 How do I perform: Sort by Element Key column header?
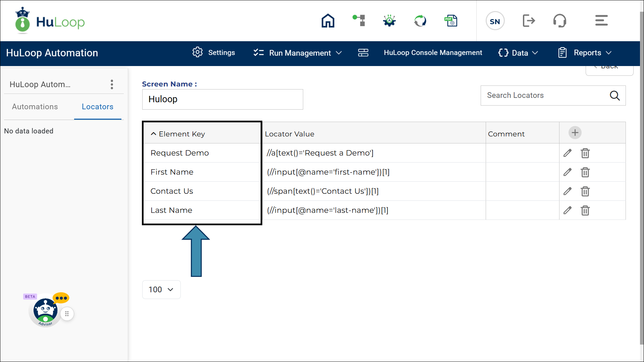pos(181,134)
